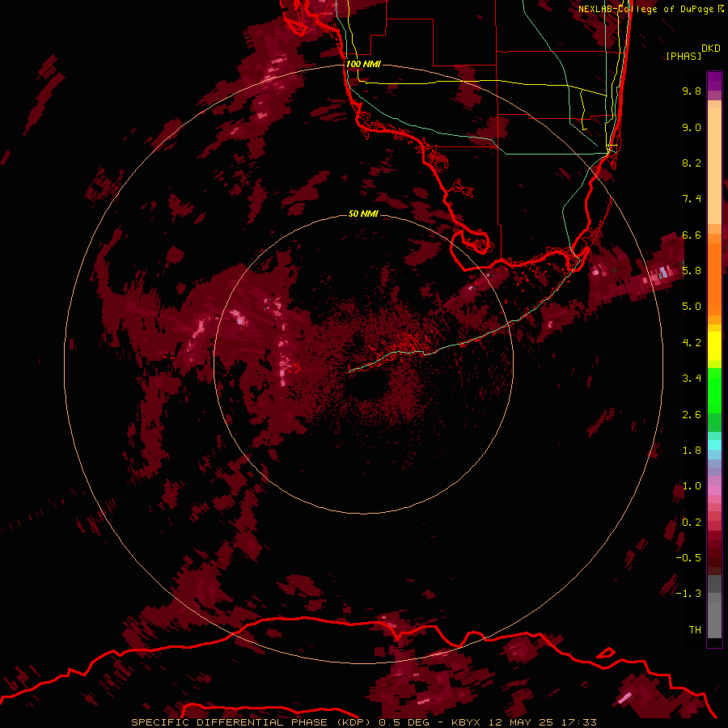Pick the cyan band of color bar
The height and width of the screenshot is (728, 728).
pyautogui.click(x=714, y=445)
